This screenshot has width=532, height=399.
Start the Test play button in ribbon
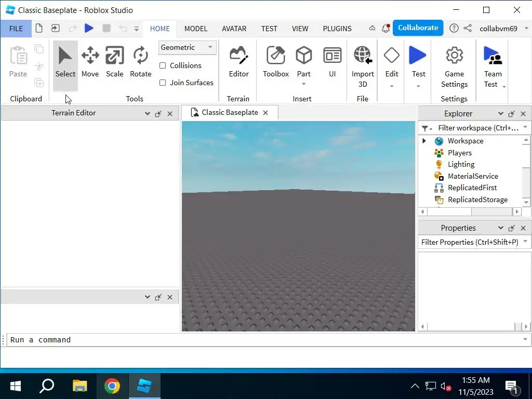(x=418, y=55)
